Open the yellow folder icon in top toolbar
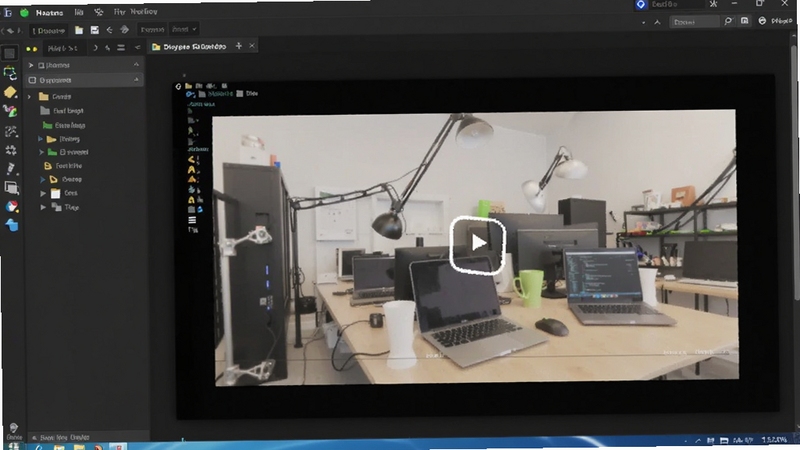The height and width of the screenshot is (450, 800). (79, 30)
